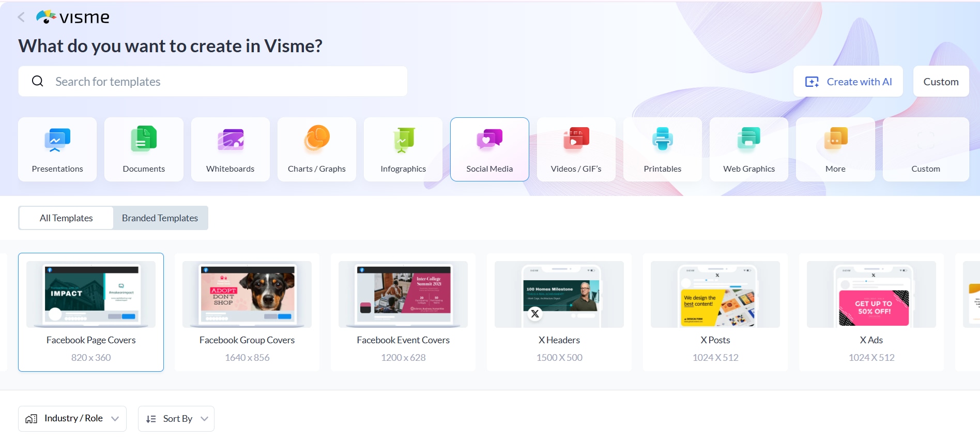Open the Sort By dropdown
Screen dimensions: 980x442
tap(176, 419)
